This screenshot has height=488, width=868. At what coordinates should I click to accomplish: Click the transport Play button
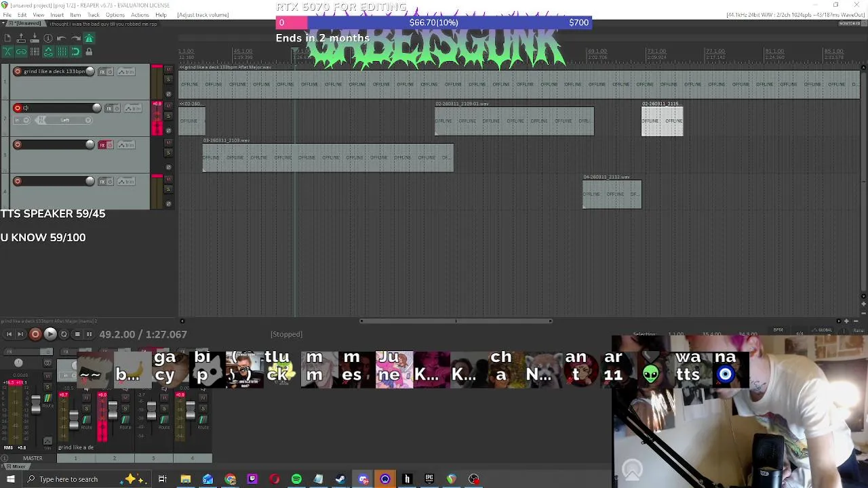(50, 333)
